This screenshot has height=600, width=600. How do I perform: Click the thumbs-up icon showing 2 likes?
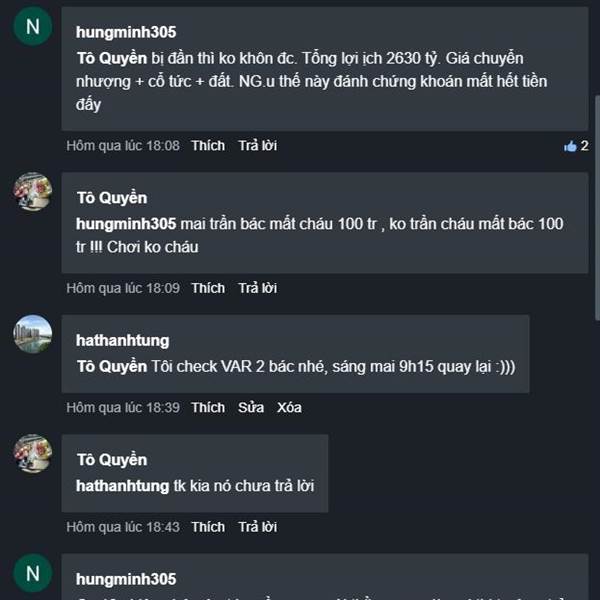(x=571, y=146)
